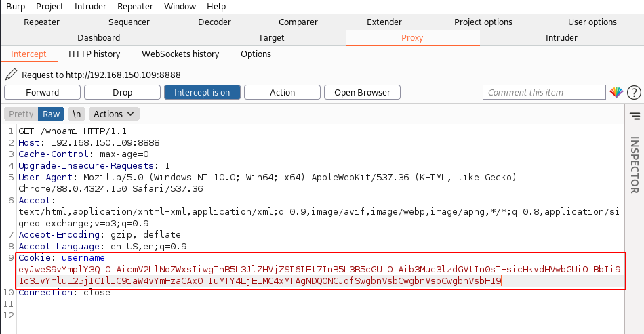This screenshot has height=334, width=644.
Task: Open the WebSockets history tab
Action: coord(180,54)
